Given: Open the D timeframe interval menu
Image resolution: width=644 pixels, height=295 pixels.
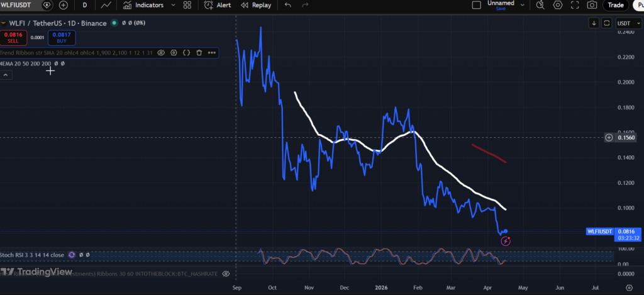Looking at the screenshot, I should tap(84, 5).
